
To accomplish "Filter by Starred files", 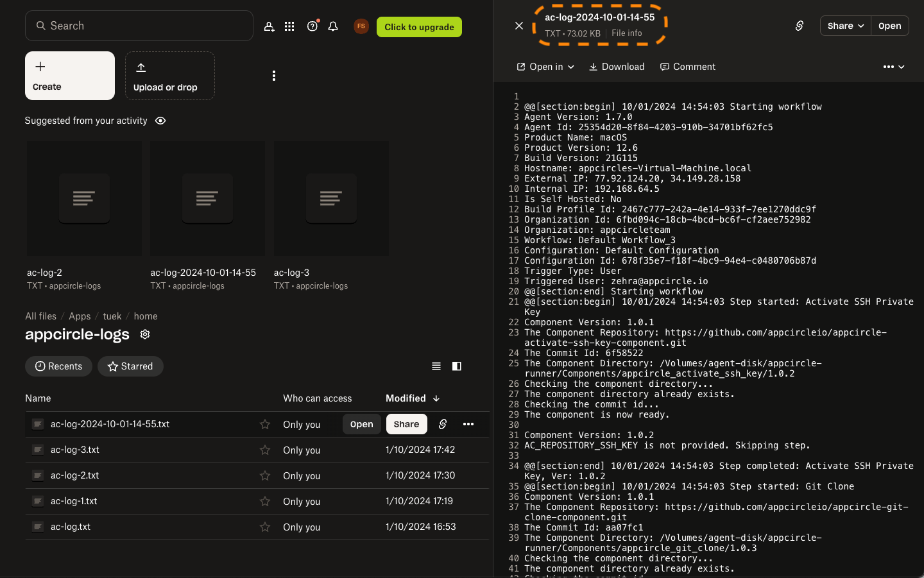I will pos(130,366).
